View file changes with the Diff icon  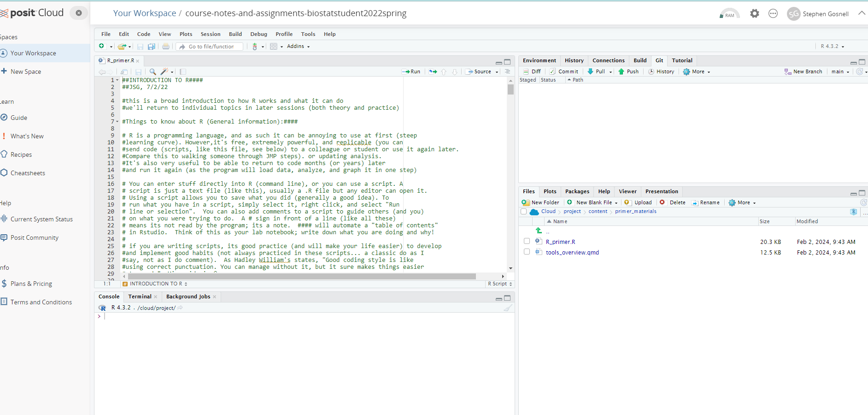(532, 71)
